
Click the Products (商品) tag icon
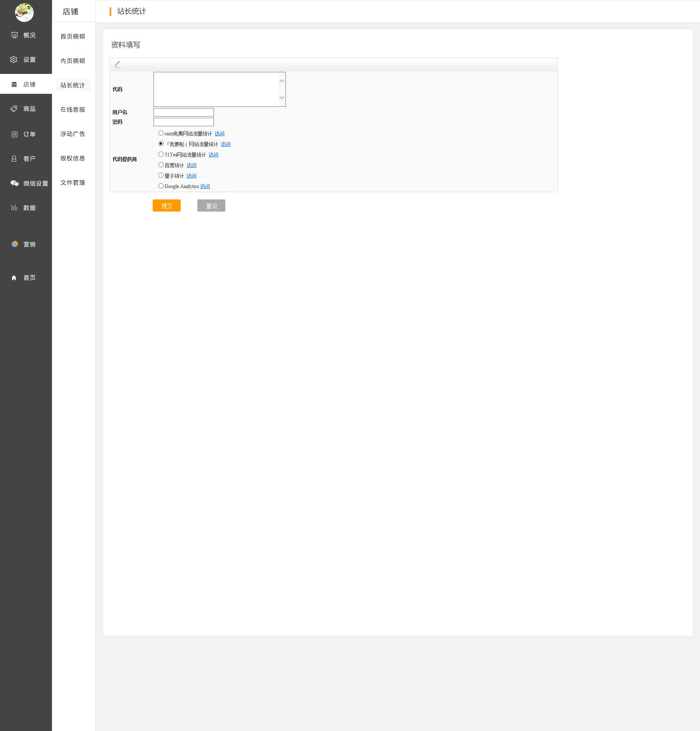tap(14, 109)
